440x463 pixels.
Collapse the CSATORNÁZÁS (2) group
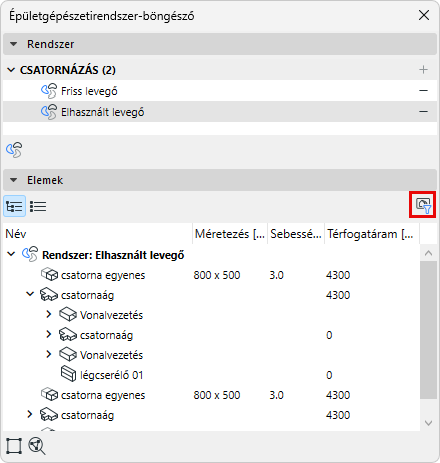[x=11, y=70]
